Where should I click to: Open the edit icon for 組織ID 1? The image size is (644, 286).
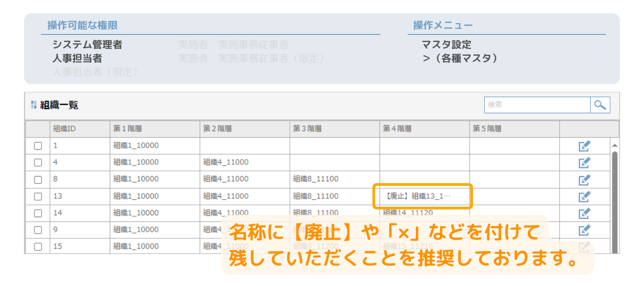coord(584,145)
